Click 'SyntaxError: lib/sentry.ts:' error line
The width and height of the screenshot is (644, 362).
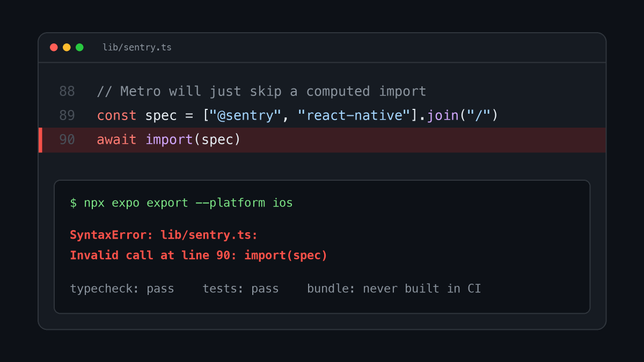[164, 235]
